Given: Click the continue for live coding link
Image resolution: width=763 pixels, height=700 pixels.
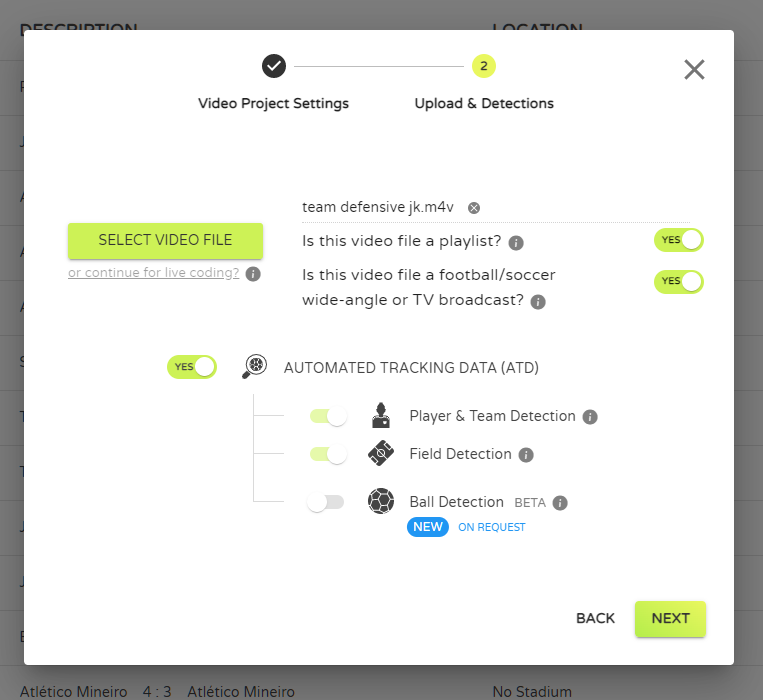Looking at the screenshot, I should [154, 273].
